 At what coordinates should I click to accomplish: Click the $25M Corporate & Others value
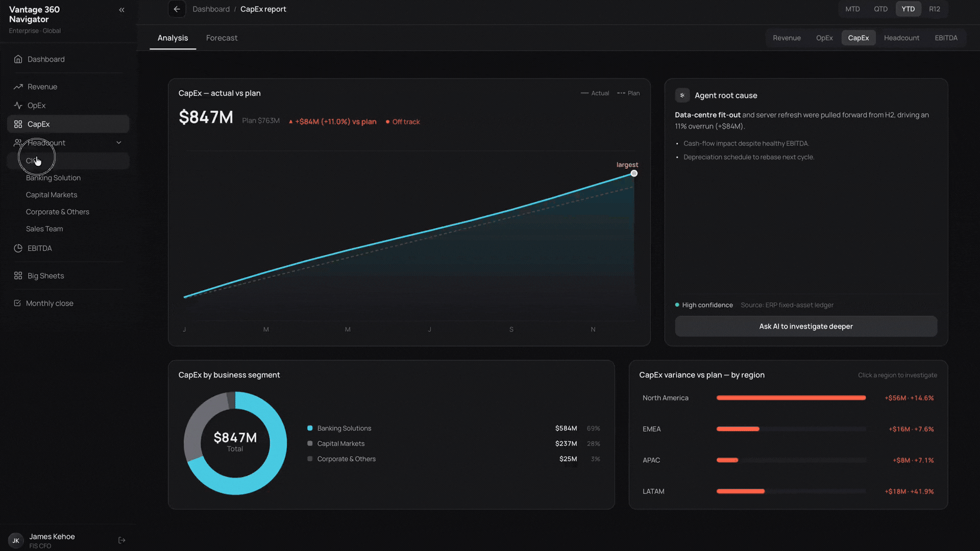point(568,459)
